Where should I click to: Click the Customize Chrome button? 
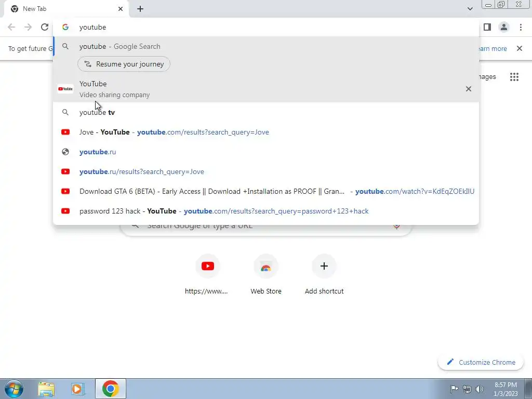pos(481,362)
